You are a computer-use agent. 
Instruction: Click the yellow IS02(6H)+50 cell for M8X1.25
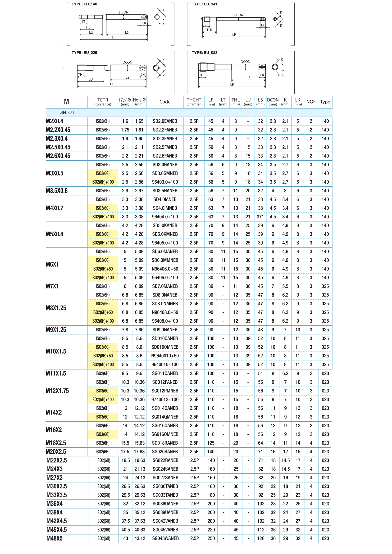click(x=103, y=312)
